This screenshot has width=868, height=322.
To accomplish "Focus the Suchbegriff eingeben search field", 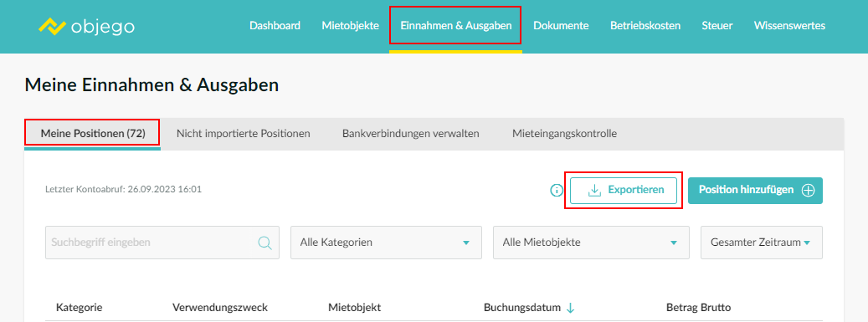I will [x=162, y=243].
